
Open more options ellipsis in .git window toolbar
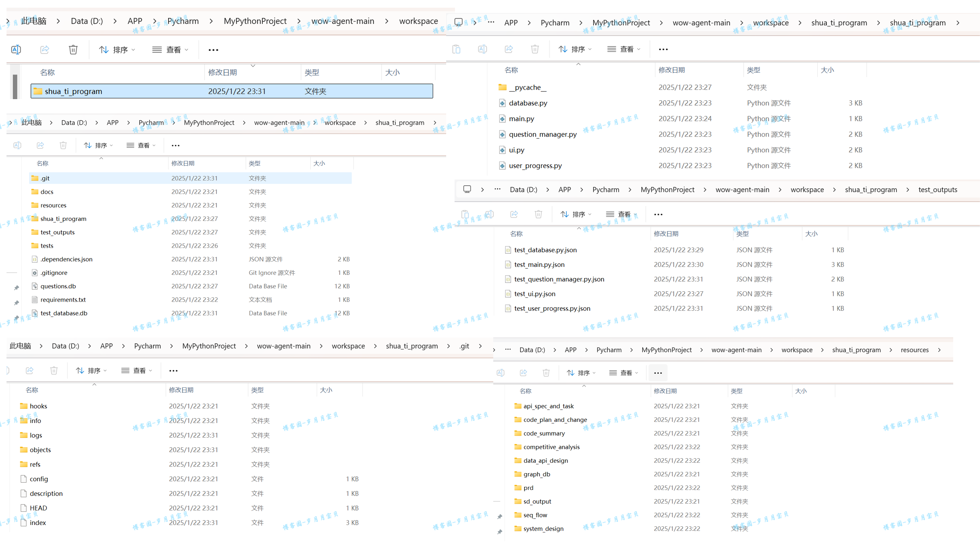tap(173, 371)
